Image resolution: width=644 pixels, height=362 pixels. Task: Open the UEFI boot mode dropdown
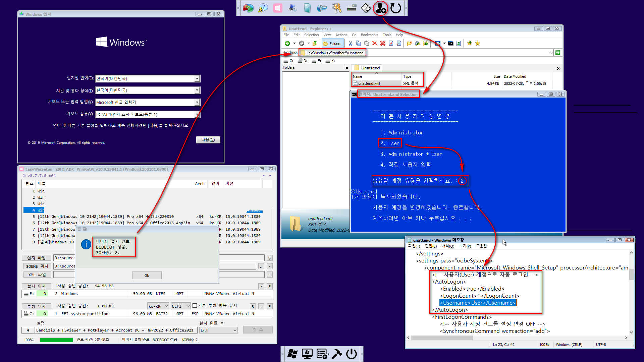[181, 306]
